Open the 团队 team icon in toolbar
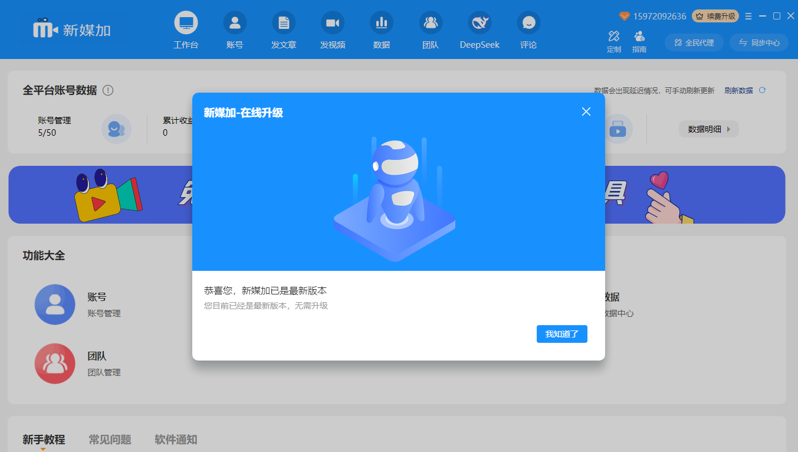Image resolution: width=798 pixels, height=452 pixels. pos(431,23)
